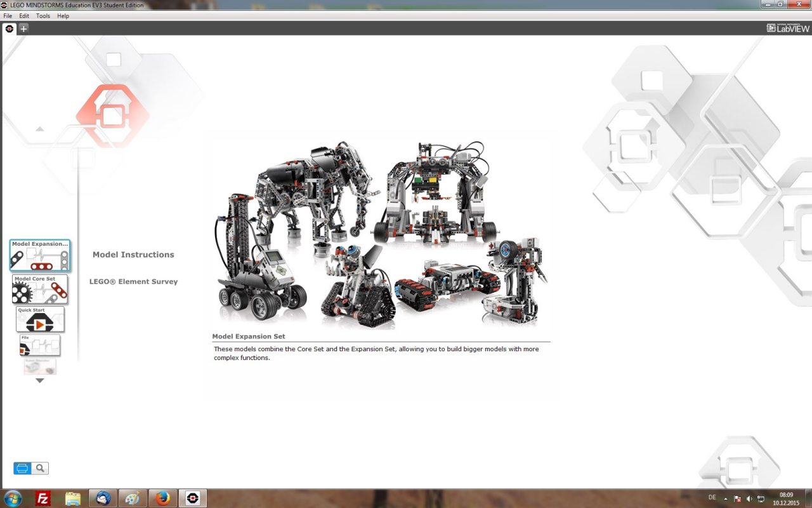812x508 pixels.
Task: Open the Model Expansion Set lobby category
Action: (x=40, y=255)
